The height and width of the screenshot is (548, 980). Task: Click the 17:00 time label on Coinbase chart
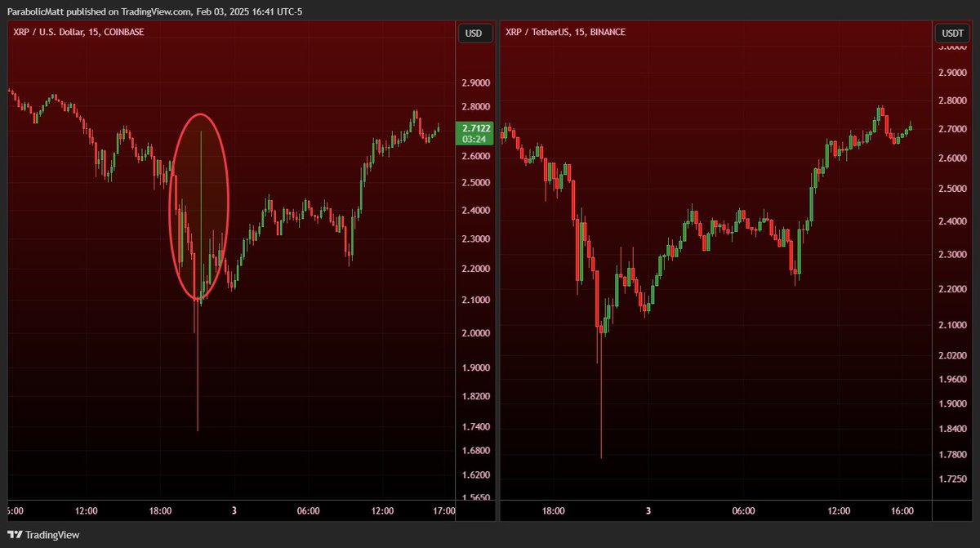[x=443, y=511]
